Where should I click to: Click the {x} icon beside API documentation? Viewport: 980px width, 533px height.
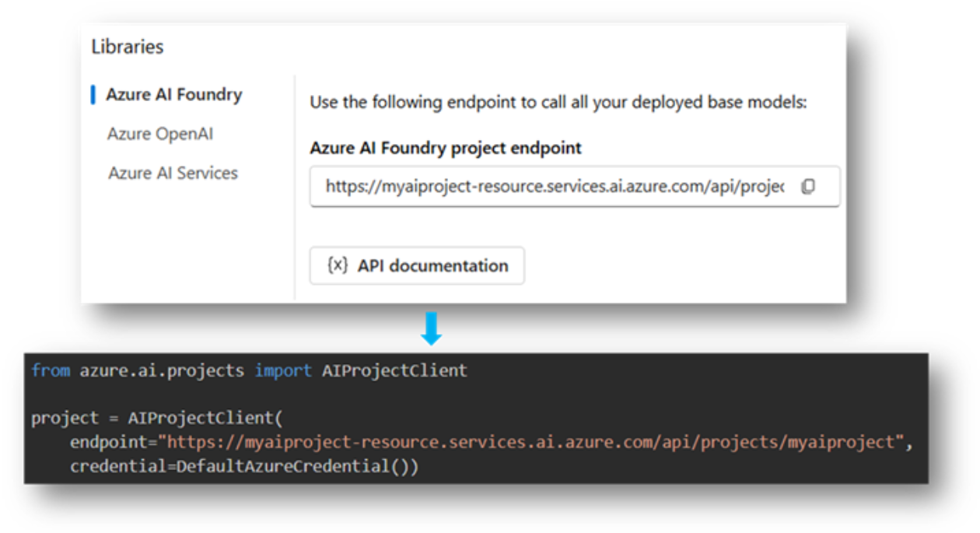tap(337, 265)
